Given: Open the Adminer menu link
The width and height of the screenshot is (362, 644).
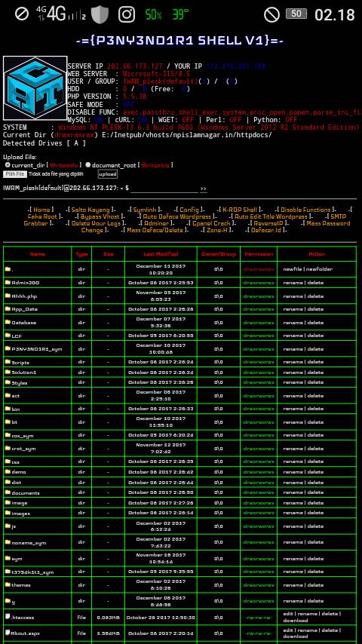Looking at the screenshot, I should click(156, 223).
